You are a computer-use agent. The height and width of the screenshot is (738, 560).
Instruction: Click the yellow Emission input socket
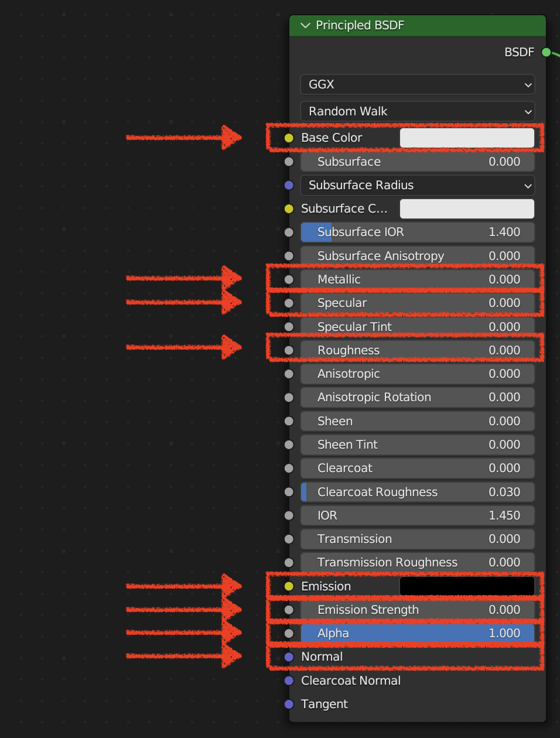pyautogui.click(x=289, y=586)
